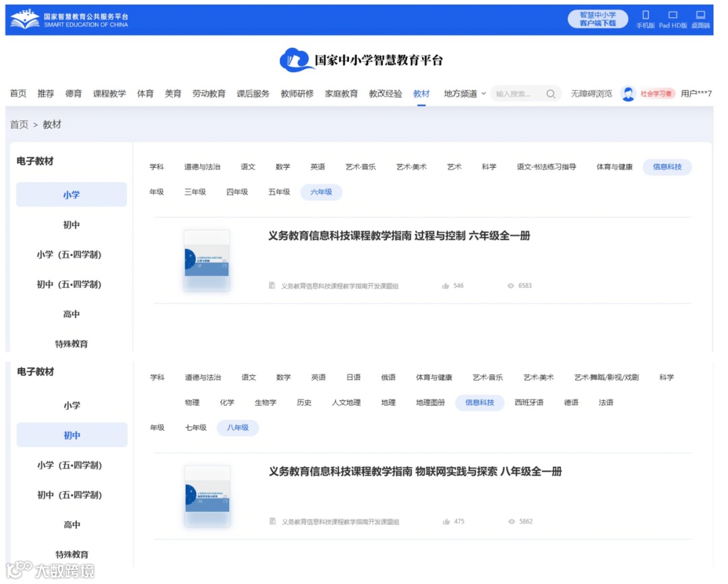The height and width of the screenshot is (584, 728).
Task: Choose the 三年级 grade filter
Action: [195, 192]
